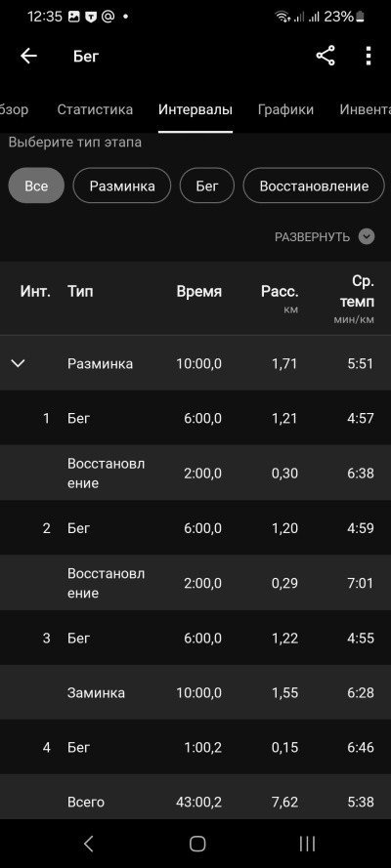Viewport: 391px width, 868px height.
Task: Select the Восстановление filter chip
Action: (x=314, y=186)
